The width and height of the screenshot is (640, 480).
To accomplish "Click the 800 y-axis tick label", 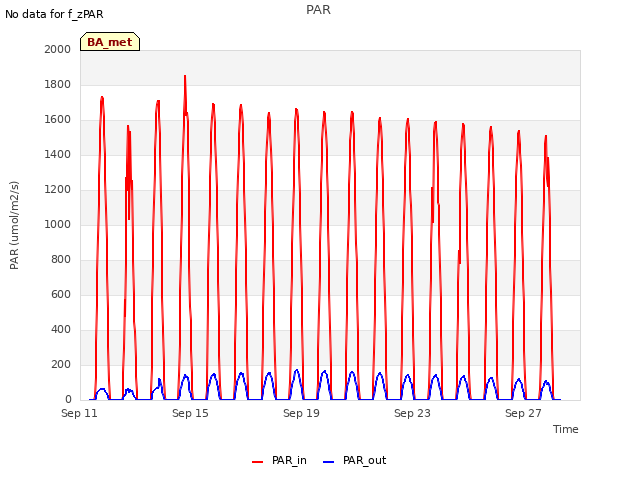I will click(x=61, y=260).
